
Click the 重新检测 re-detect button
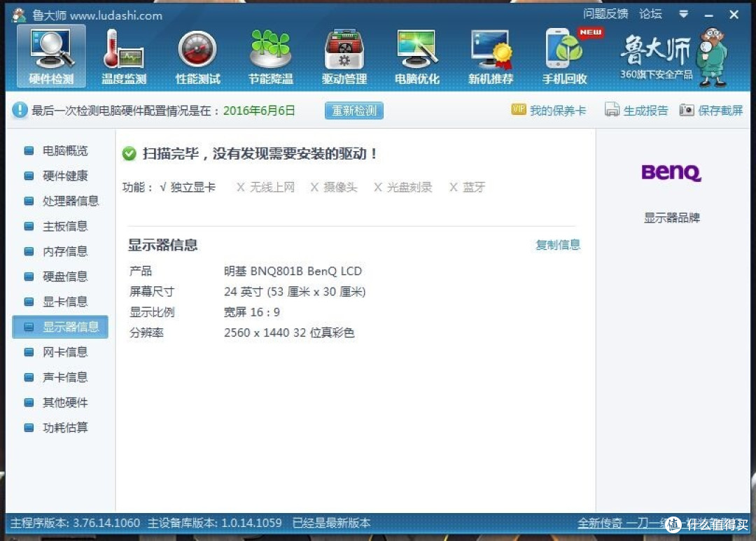coord(354,111)
